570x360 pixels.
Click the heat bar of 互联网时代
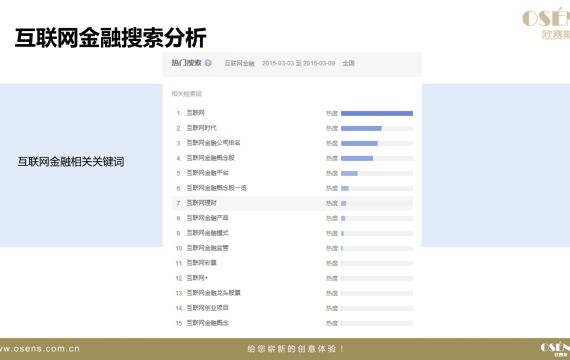(377, 128)
